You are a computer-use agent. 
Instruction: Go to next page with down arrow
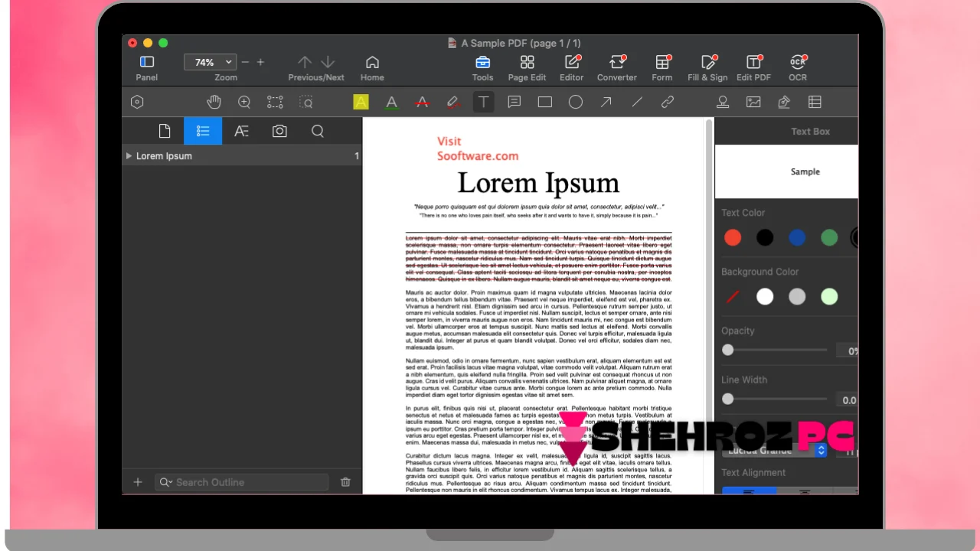328,62
